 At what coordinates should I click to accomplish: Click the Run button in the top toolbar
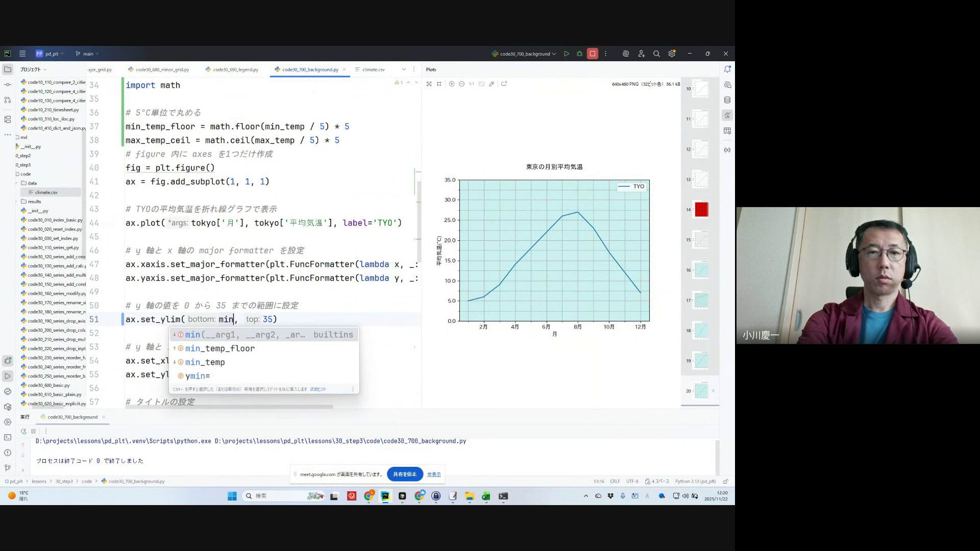pos(567,54)
